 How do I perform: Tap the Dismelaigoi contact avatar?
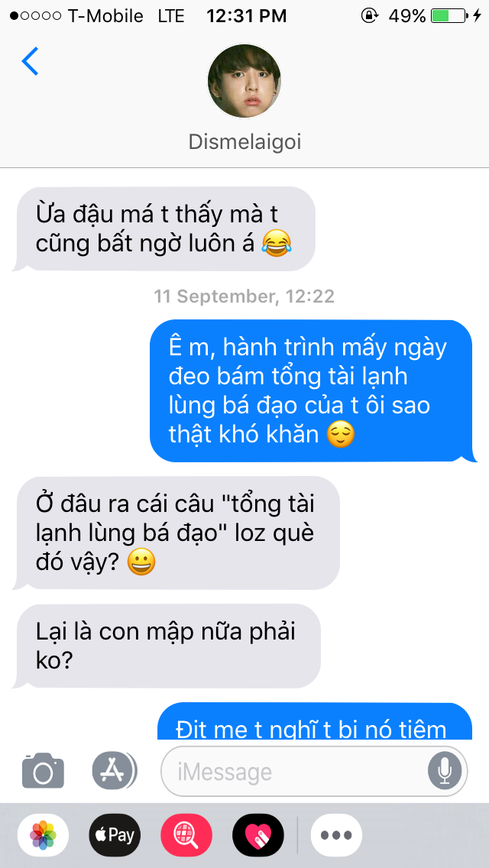(x=244, y=81)
